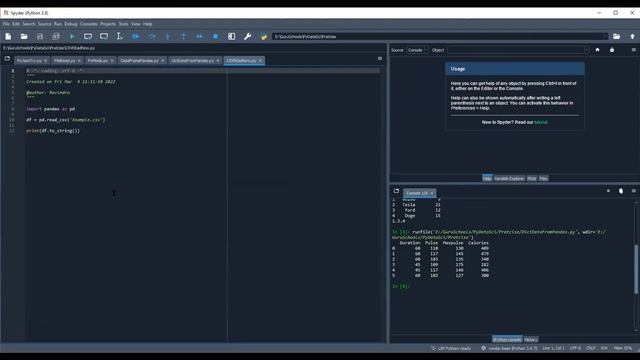
Task: Step out of function debug icon
Action: point(184,36)
